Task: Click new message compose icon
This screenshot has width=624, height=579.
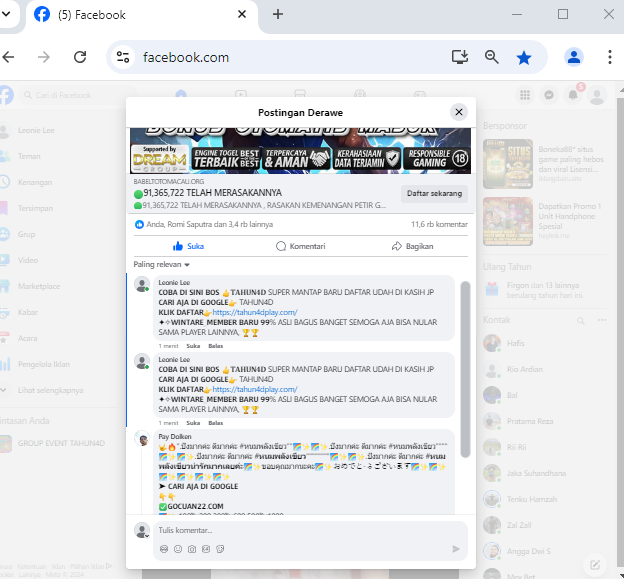Action: click(x=595, y=564)
